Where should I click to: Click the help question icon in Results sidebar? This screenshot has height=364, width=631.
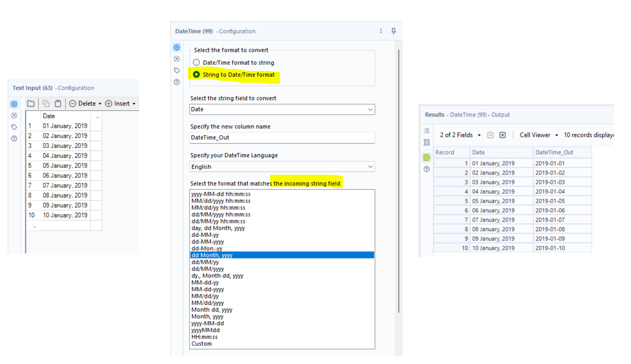point(426,169)
